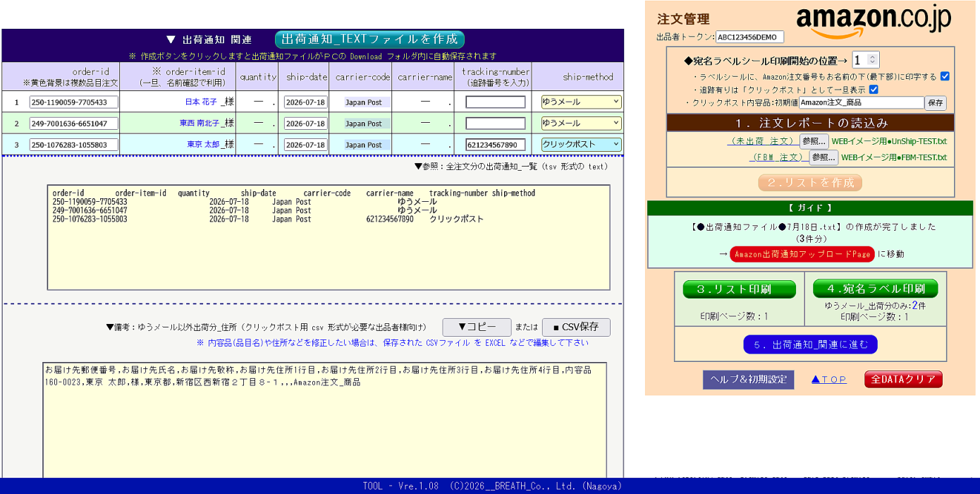The image size is (980, 494).
Task: Click the amazon.co.jp logo
Action: pos(874,20)
